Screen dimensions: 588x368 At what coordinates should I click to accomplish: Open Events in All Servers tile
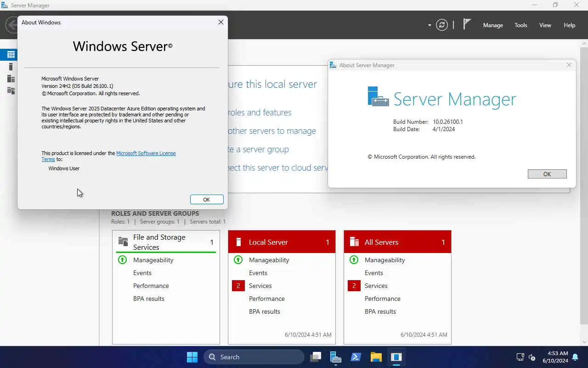[374, 273]
